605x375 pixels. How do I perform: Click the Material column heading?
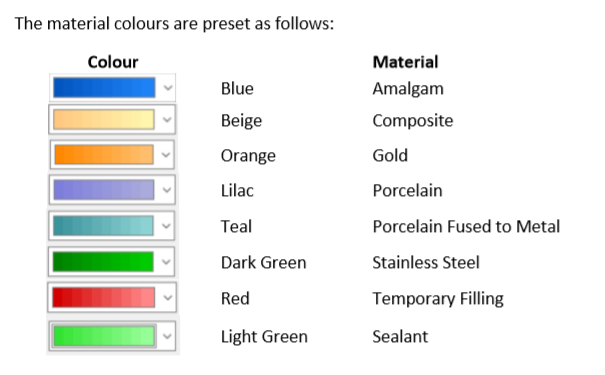click(405, 62)
